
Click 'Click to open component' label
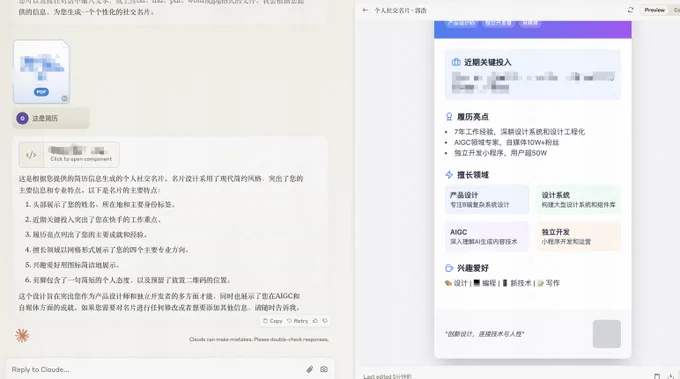[x=81, y=159]
